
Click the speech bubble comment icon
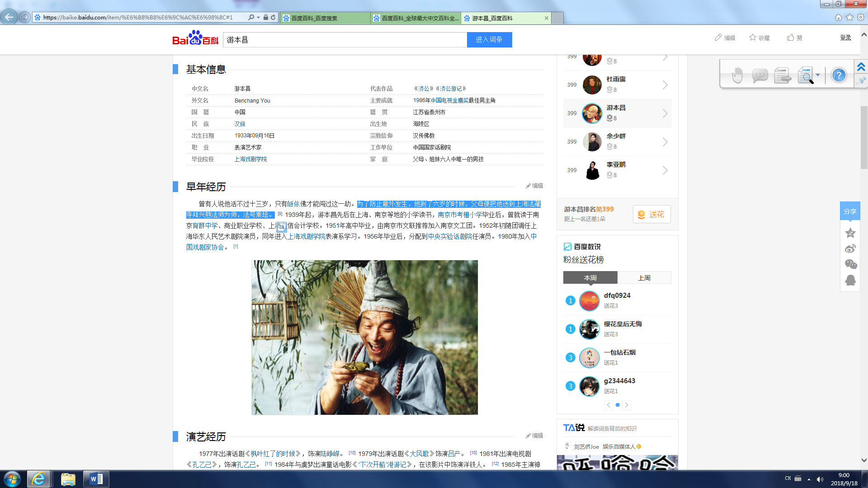pos(760,75)
